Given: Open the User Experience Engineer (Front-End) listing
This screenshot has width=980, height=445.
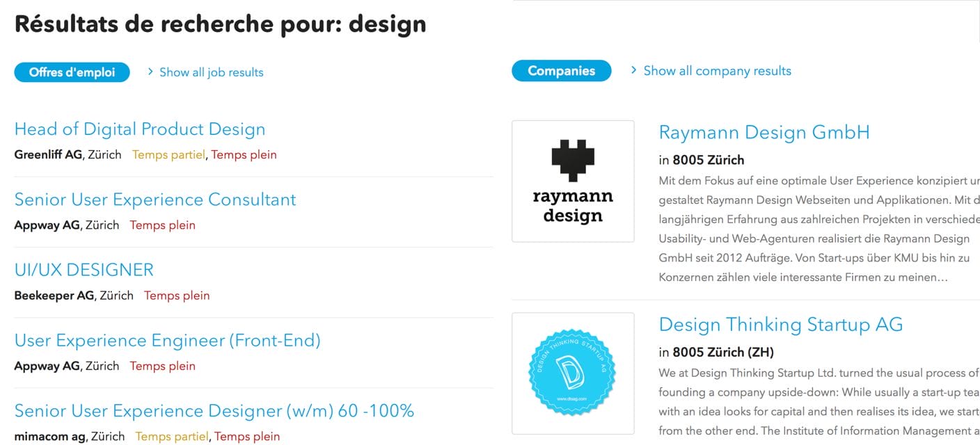Looking at the screenshot, I should click(166, 341).
